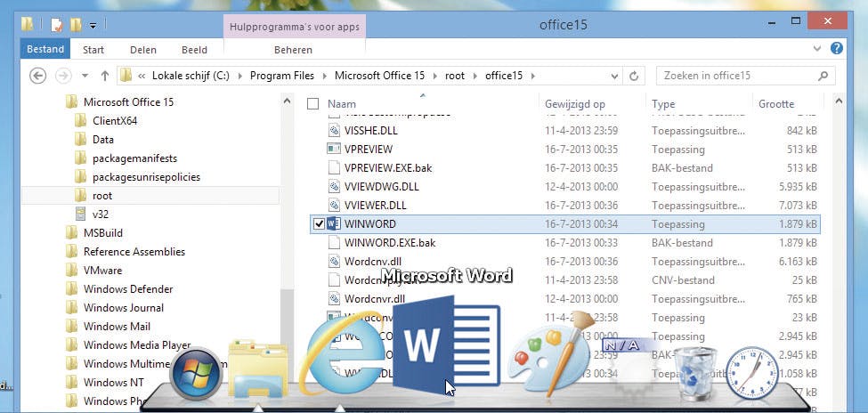The width and height of the screenshot is (868, 413).
Task: Refresh the office15 folder view
Action: 635,76
